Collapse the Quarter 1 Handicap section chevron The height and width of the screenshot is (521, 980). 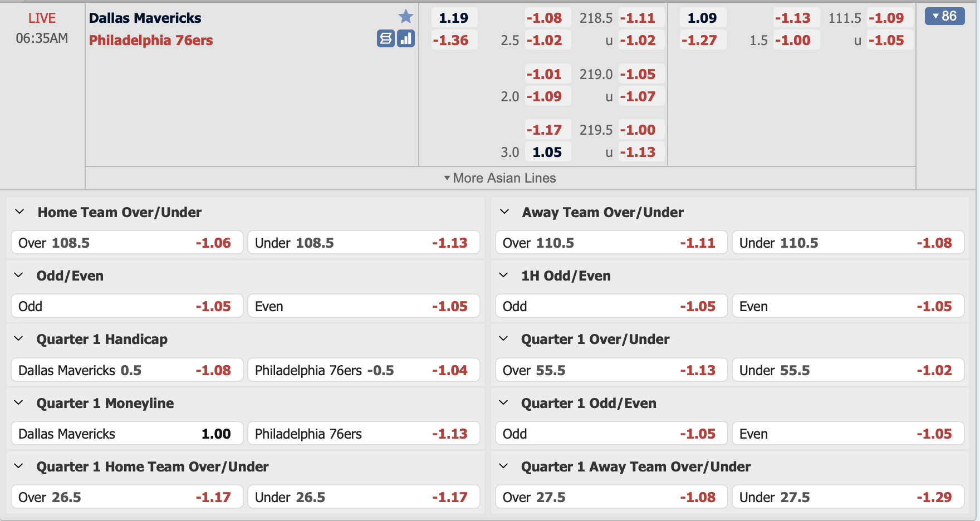click(19, 339)
